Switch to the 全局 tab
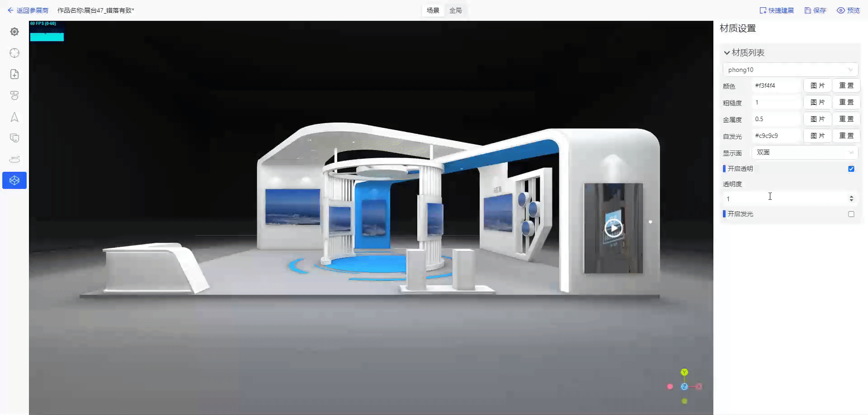Viewport: 868px width, 415px height. [455, 10]
